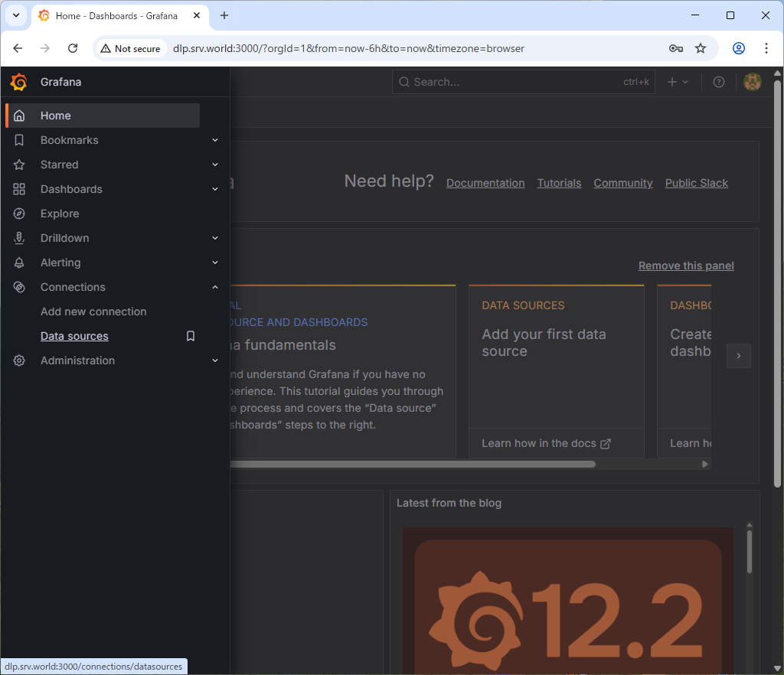Open the Chrome three-dot menu
784x675 pixels.
pyautogui.click(x=766, y=48)
